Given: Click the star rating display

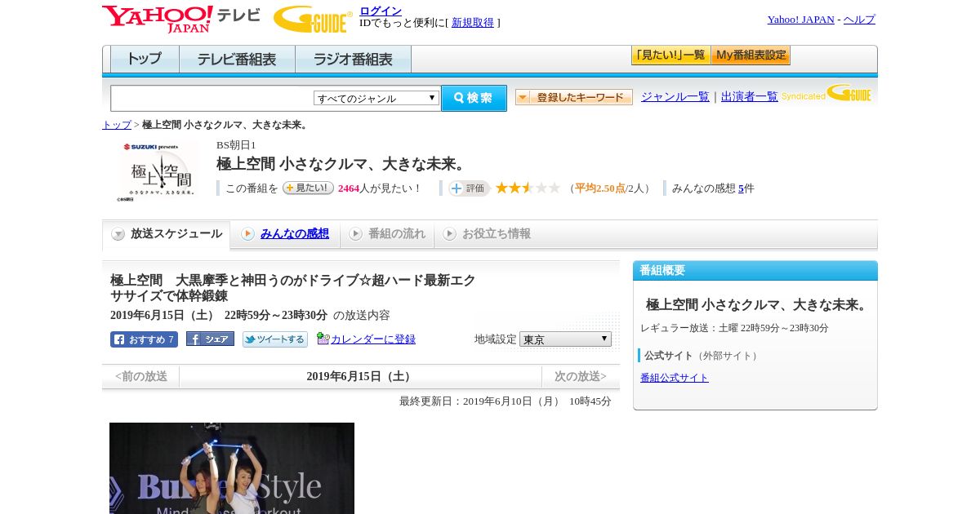Looking at the screenshot, I should click(528, 188).
